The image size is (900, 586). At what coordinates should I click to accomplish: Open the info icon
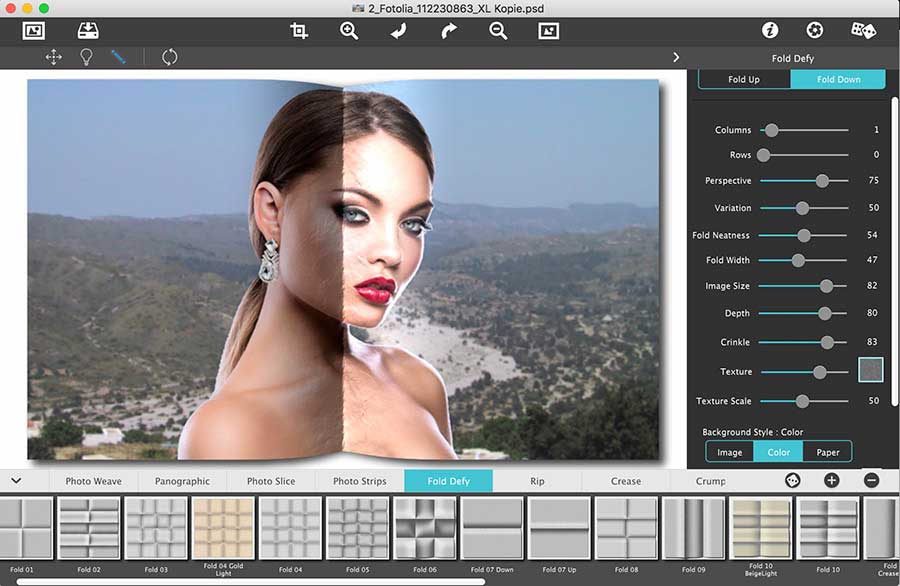770,31
